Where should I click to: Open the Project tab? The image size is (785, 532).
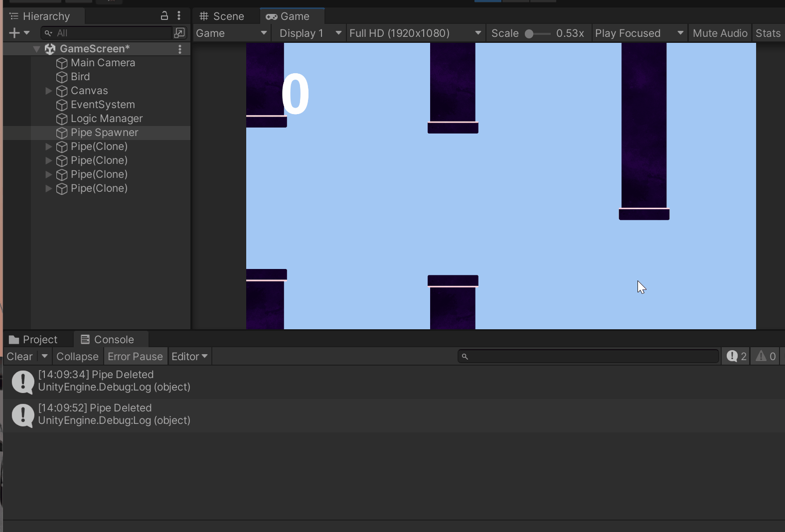click(34, 339)
